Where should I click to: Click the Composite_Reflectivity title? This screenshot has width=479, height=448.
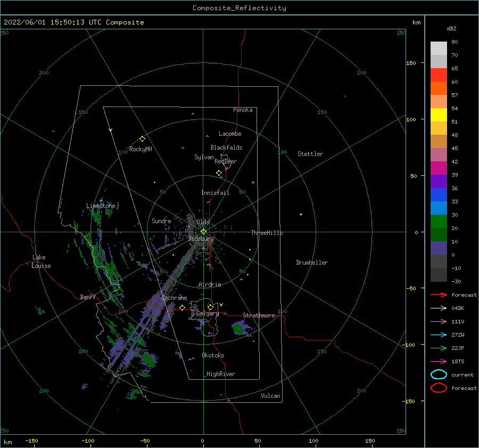[240, 8]
